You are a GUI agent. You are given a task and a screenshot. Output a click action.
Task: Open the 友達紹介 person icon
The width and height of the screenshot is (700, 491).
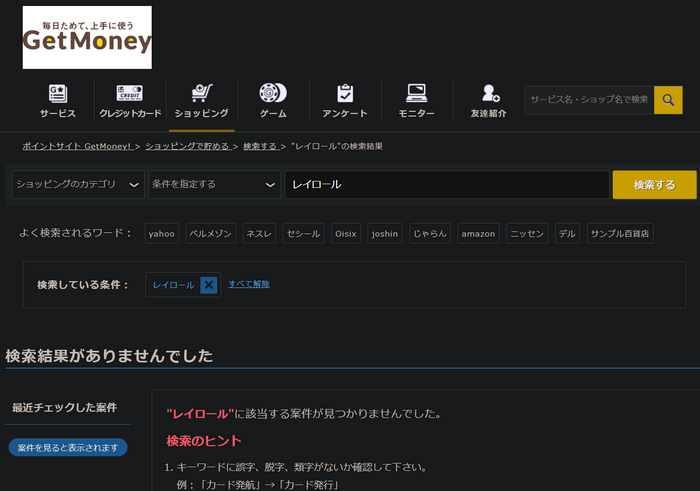pyautogui.click(x=490, y=93)
